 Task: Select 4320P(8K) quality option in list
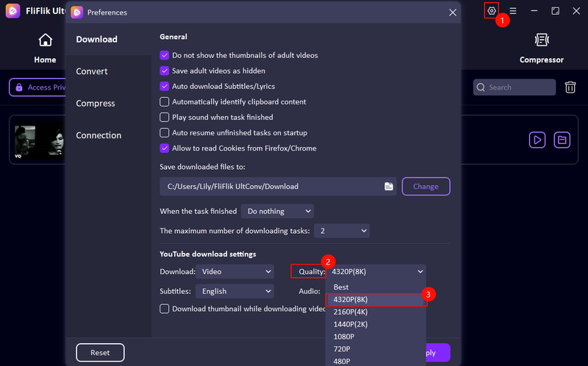[x=376, y=300]
